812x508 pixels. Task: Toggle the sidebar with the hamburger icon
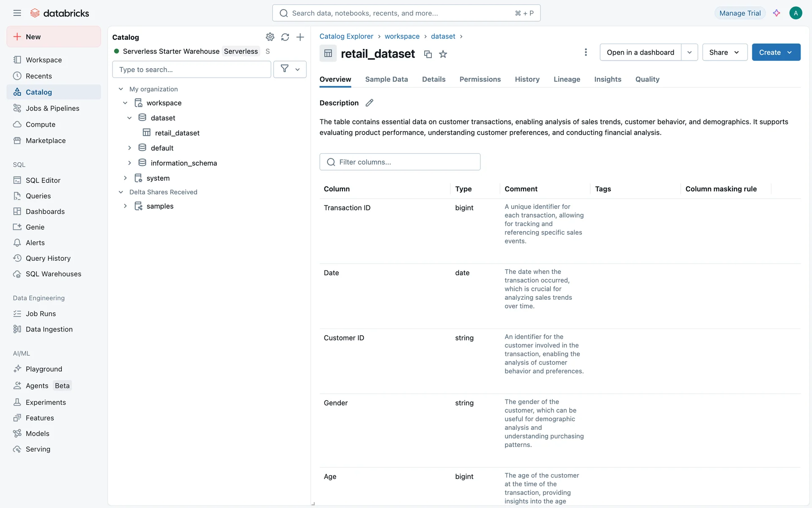tap(17, 13)
